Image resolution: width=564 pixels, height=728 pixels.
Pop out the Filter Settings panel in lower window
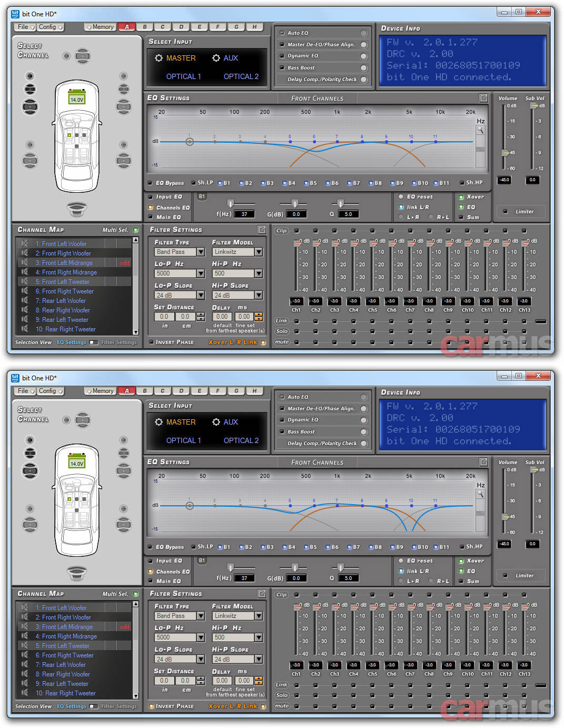click(262, 594)
